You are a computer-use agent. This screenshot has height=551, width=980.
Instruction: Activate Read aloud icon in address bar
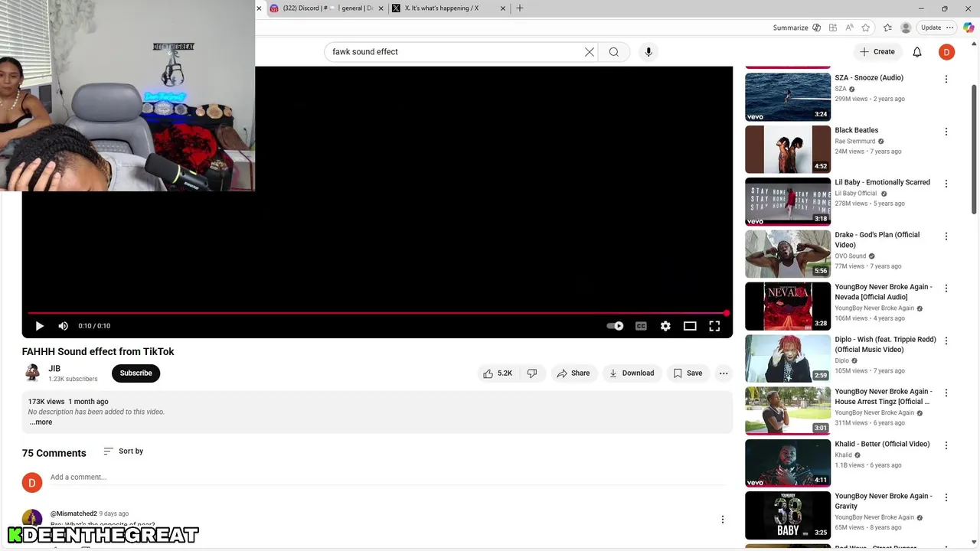(850, 28)
